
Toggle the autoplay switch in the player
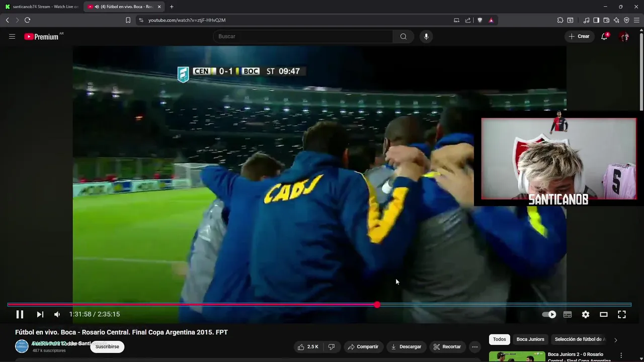(x=549, y=314)
